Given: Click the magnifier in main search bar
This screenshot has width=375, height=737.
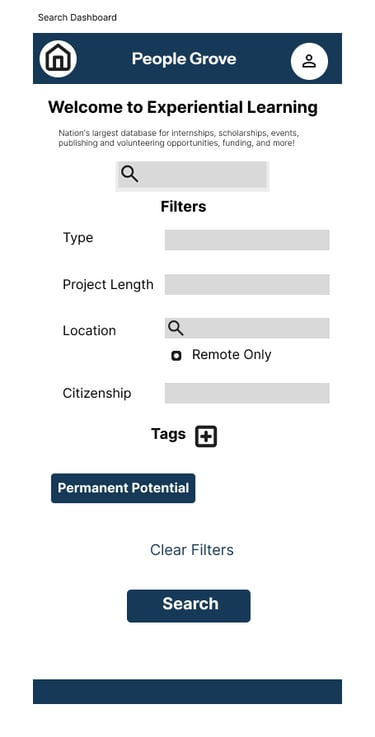Looking at the screenshot, I should tap(129, 174).
